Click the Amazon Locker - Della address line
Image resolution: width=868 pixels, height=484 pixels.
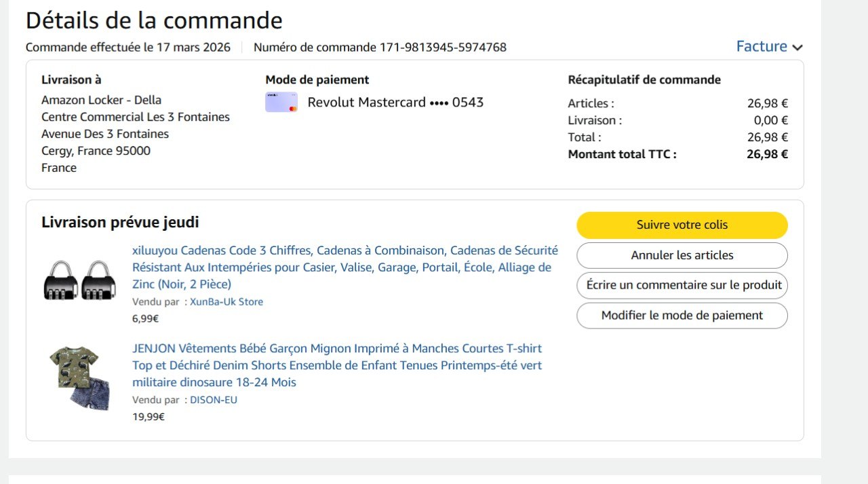[101, 100]
